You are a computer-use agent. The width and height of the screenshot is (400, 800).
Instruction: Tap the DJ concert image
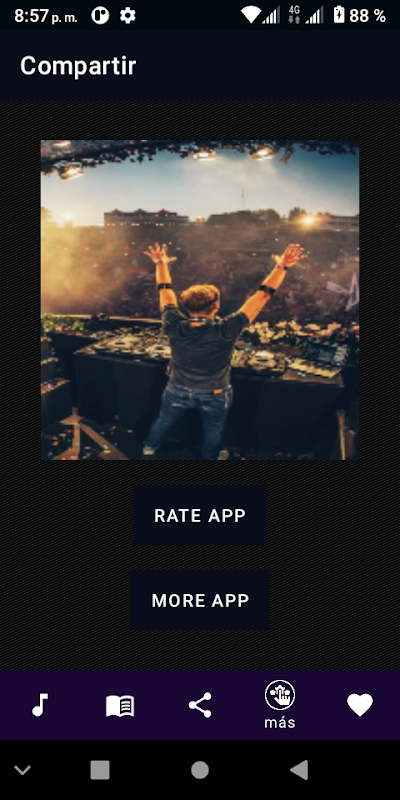(x=200, y=300)
